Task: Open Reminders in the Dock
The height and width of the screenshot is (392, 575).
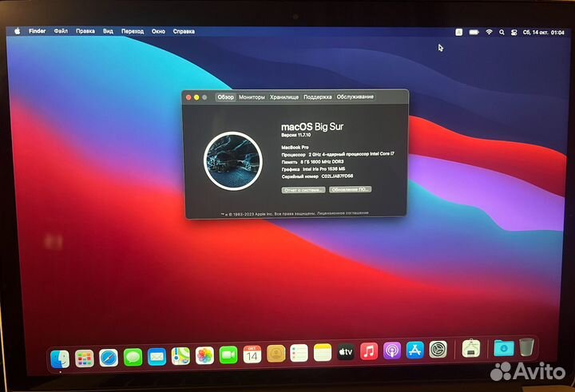Action: [x=299, y=353]
